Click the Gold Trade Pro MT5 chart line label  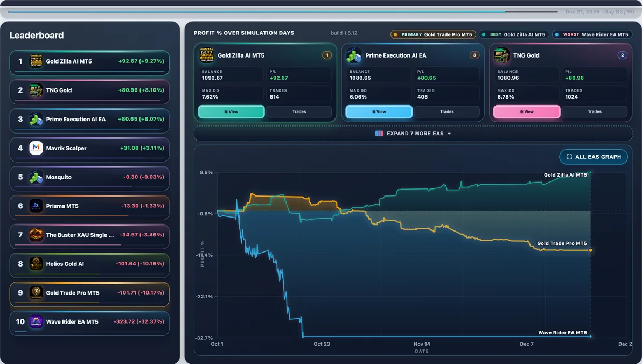(x=562, y=243)
